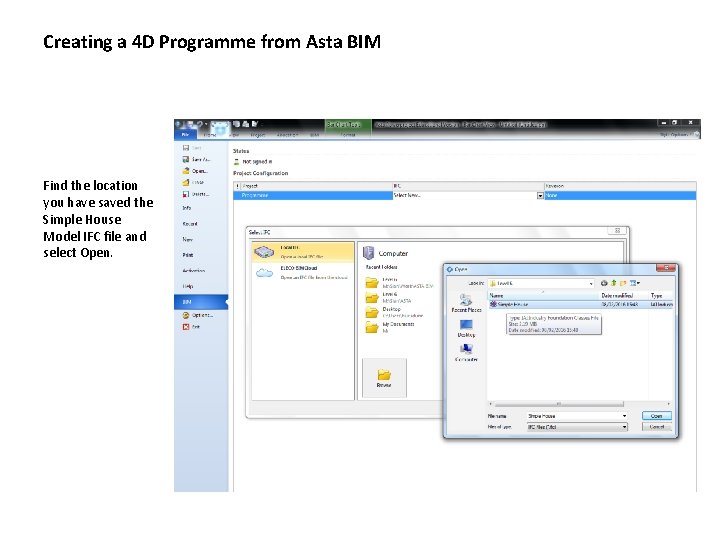
Task: Sort by the Date modified column header
Action: (x=624, y=296)
